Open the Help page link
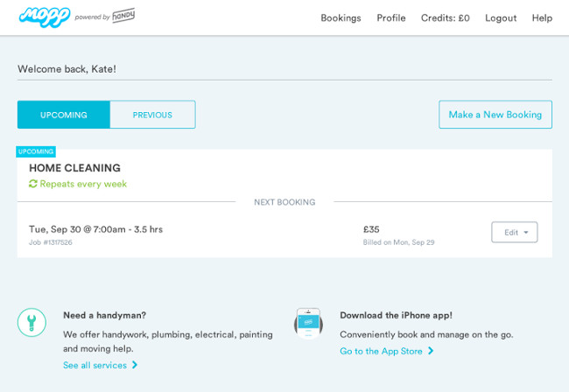 (x=542, y=17)
